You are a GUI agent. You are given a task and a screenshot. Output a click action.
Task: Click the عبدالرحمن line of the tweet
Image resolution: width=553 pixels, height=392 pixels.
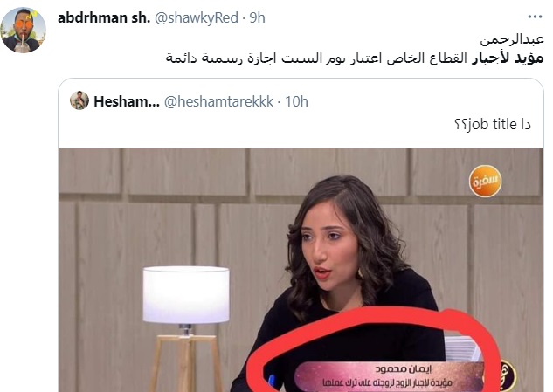click(x=512, y=40)
